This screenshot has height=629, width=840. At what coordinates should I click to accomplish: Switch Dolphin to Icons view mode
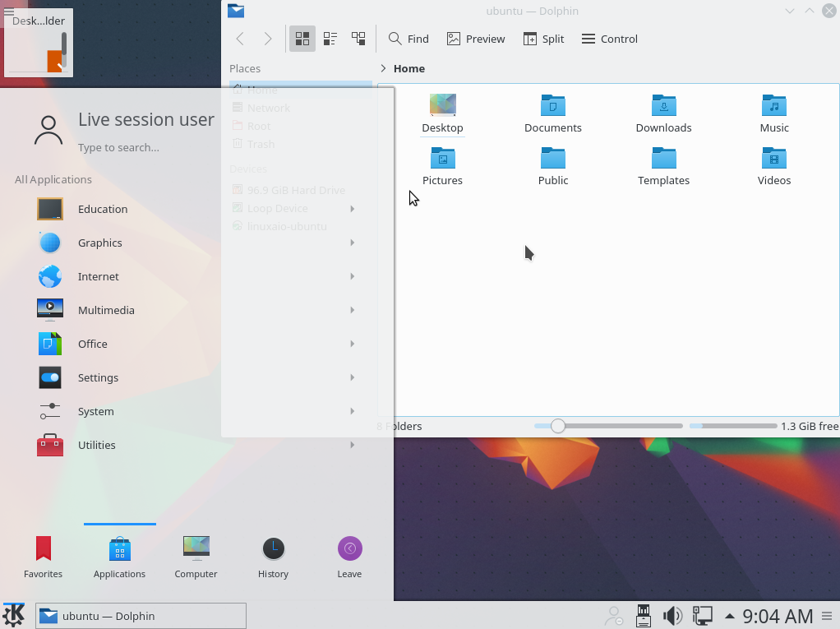[302, 39]
